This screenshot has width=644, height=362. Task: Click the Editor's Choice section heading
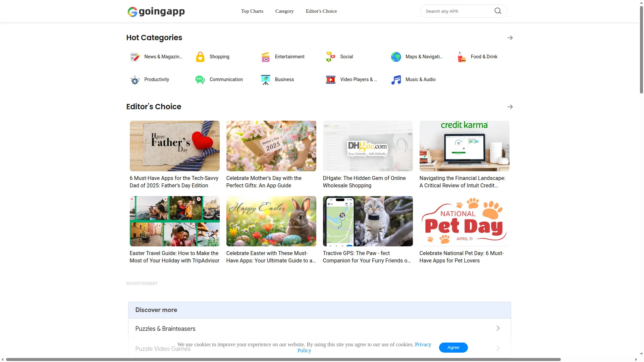click(154, 107)
